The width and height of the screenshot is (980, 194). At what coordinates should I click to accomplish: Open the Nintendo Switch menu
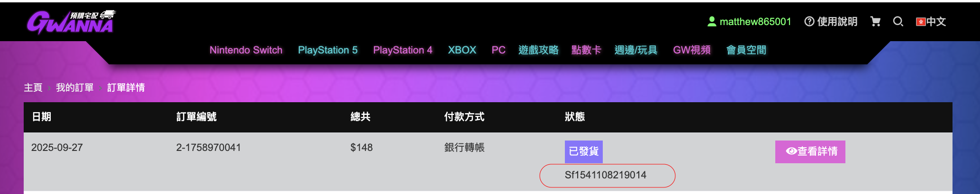[x=246, y=50]
